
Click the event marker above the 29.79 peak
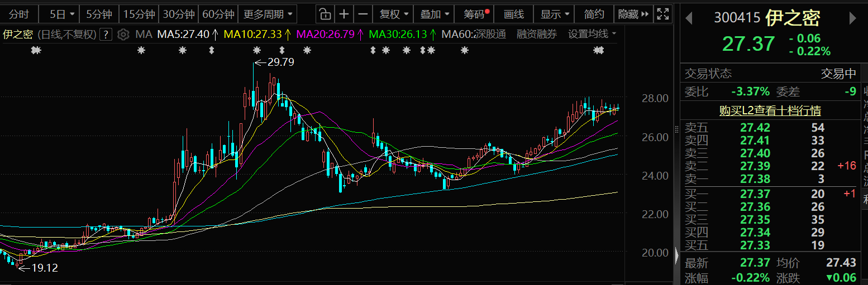click(x=257, y=51)
